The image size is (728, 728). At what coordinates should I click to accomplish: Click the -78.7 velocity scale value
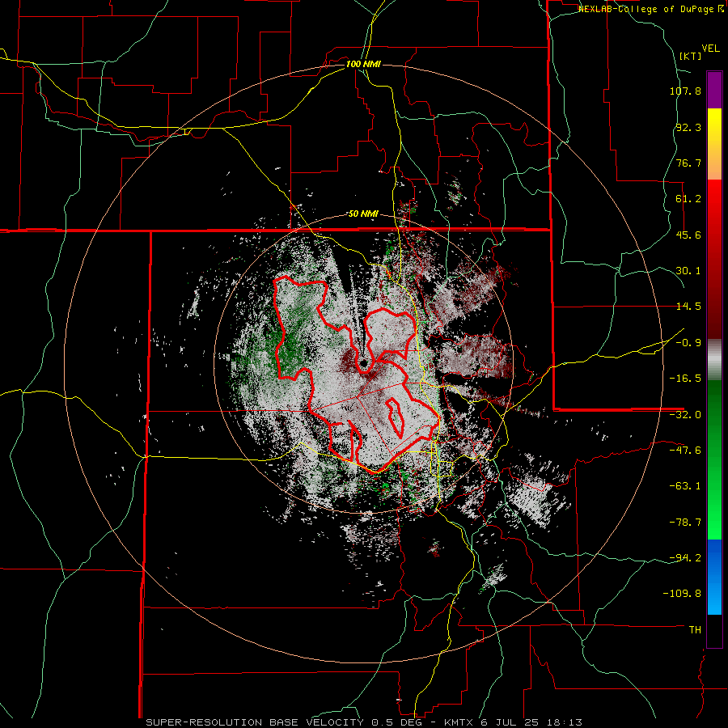(685, 523)
